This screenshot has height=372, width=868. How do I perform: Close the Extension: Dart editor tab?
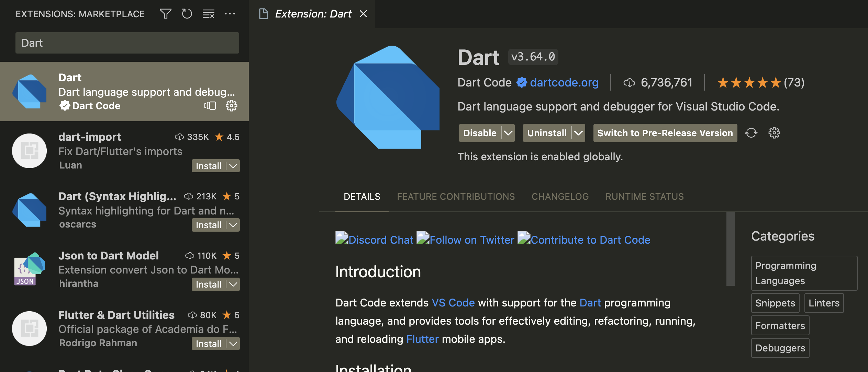[363, 14]
